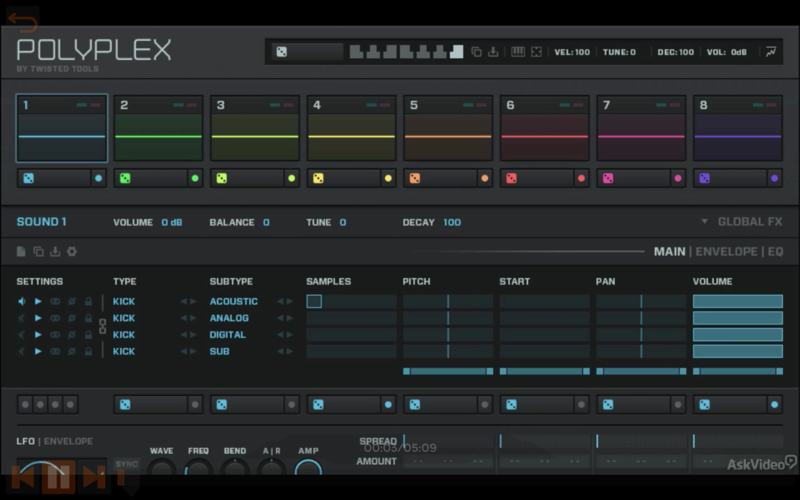Select sound pad 4
Screen dimensions: 800x500
click(x=352, y=128)
